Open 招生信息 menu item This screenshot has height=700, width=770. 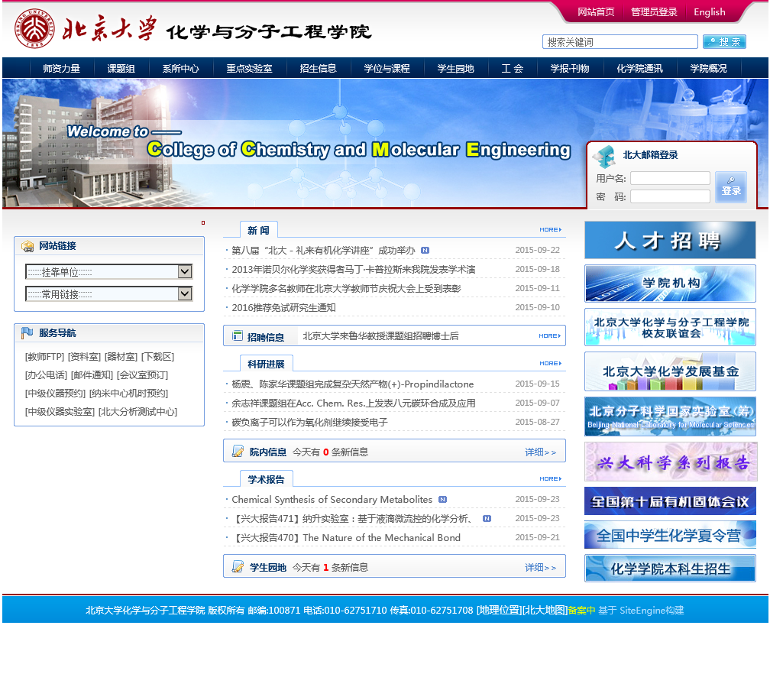pos(318,68)
